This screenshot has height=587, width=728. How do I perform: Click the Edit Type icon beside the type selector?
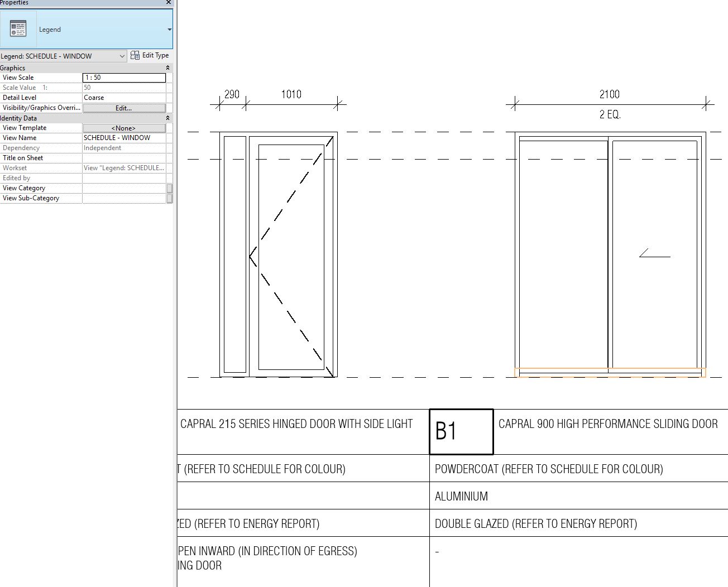click(135, 55)
